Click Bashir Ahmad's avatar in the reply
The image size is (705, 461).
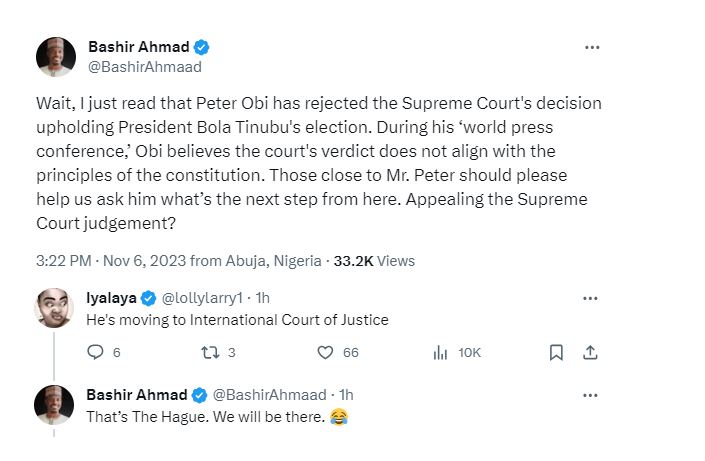[54, 404]
